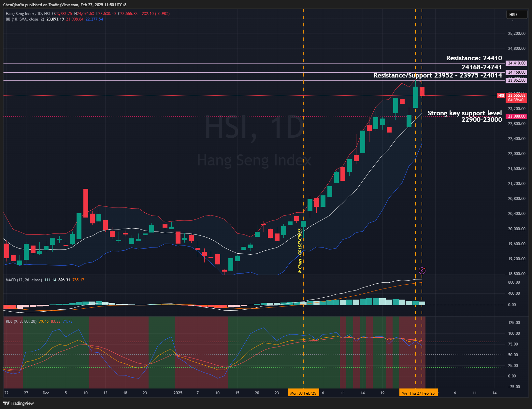Click the TradingView logo in the footer
This screenshot has width=532, height=409.
tap(19, 403)
